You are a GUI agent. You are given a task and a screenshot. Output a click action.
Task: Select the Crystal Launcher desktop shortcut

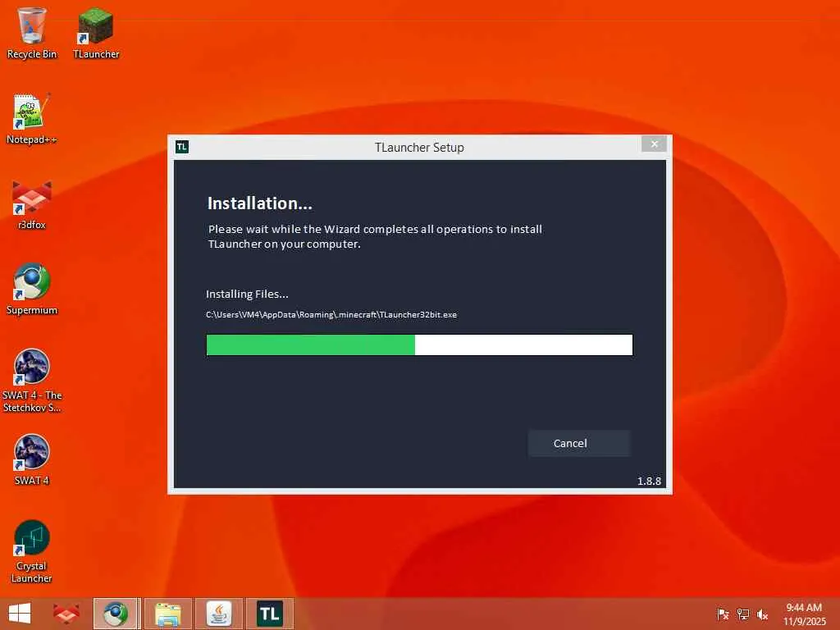(x=32, y=551)
